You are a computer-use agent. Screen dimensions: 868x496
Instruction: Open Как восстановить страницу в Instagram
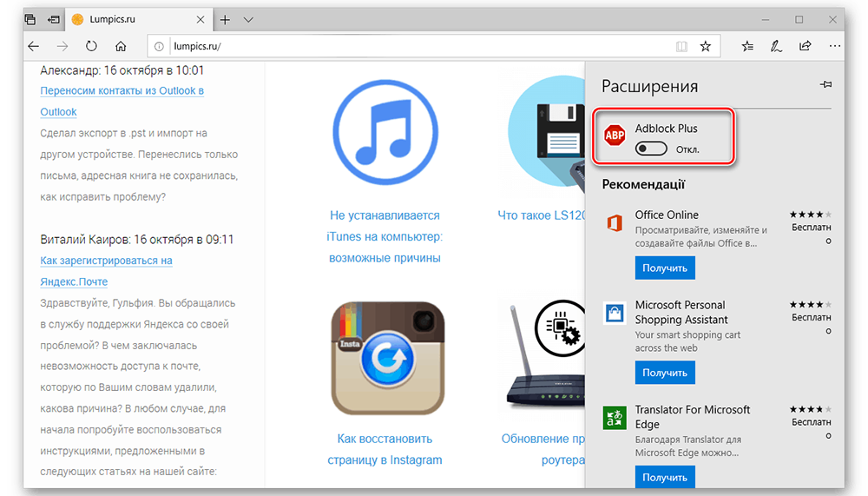click(385, 449)
